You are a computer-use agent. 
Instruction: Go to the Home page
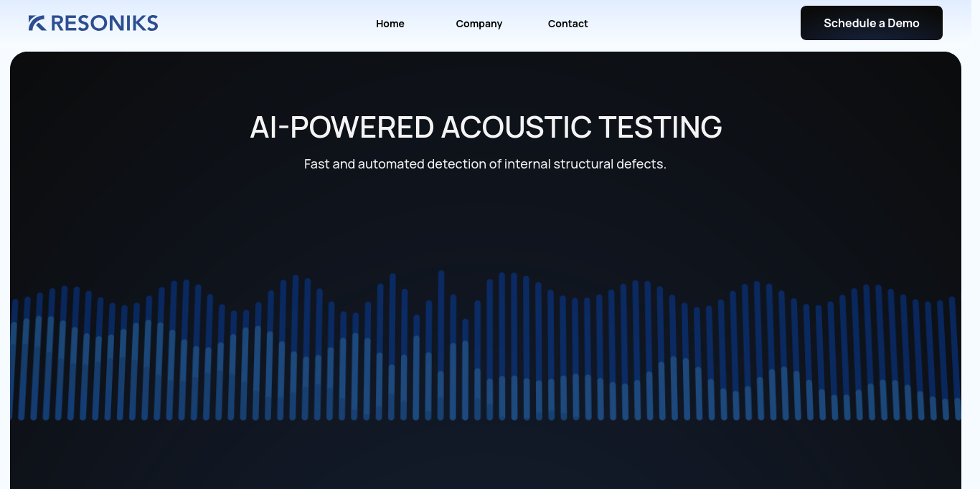(x=390, y=24)
